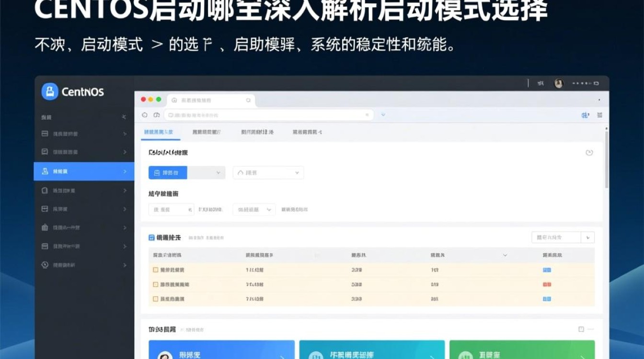Select the blue highlighted sidebar menu item

pyautogui.click(x=84, y=171)
